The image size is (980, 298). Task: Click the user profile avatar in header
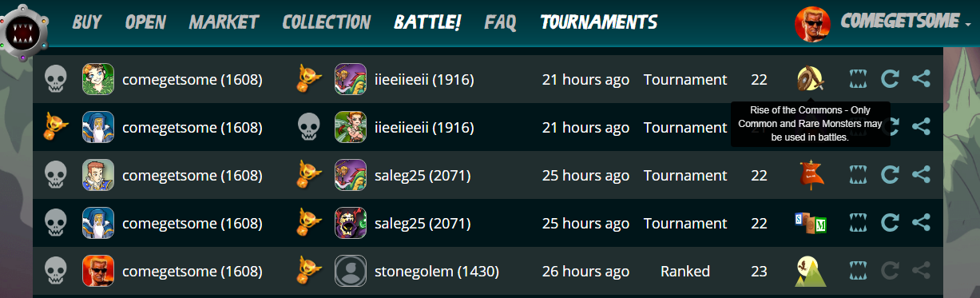[x=812, y=23]
